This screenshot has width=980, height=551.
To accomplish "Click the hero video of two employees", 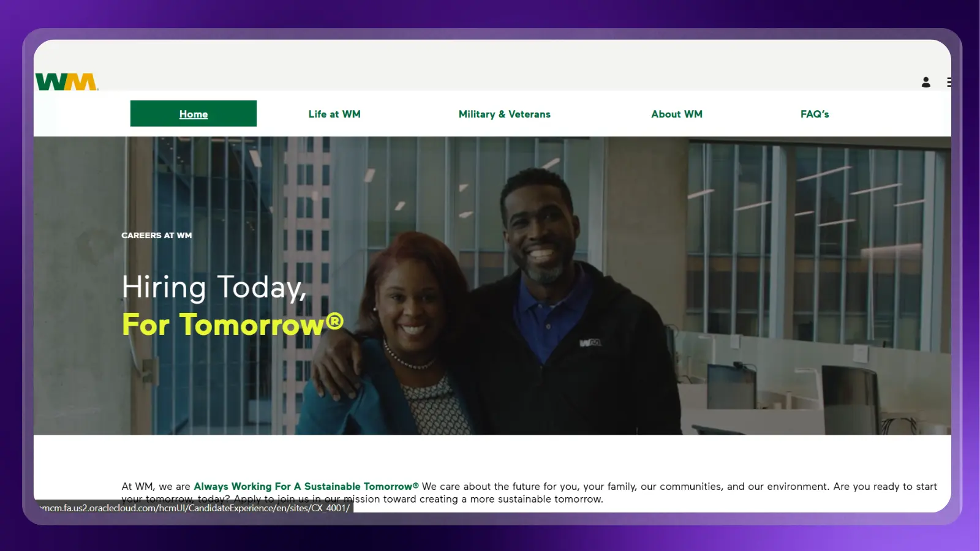I will 492,285.
